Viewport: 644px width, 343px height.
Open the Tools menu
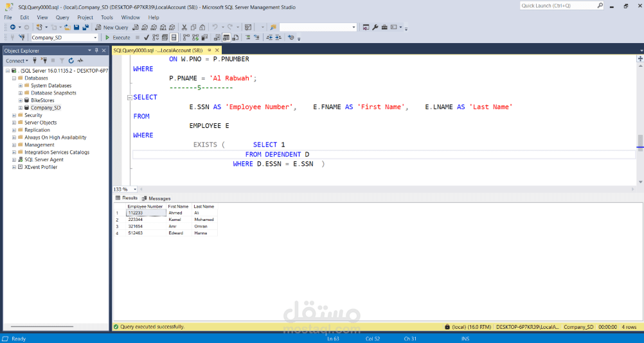coord(107,17)
